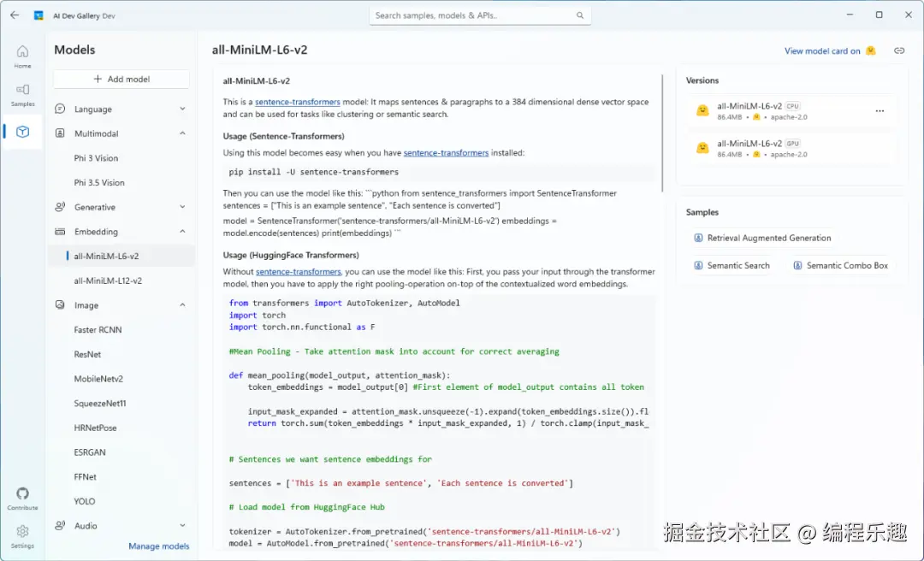Go back using the back arrow
Image resolution: width=924 pixels, height=561 pixels.
[x=15, y=15]
